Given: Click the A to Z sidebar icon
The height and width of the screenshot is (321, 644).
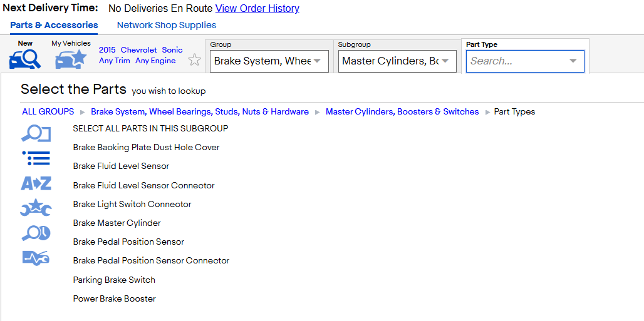Looking at the screenshot, I should 36,183.
